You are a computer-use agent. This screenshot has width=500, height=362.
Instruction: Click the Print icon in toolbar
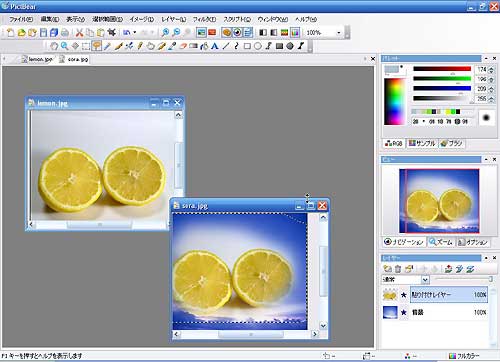coord(65,33)
